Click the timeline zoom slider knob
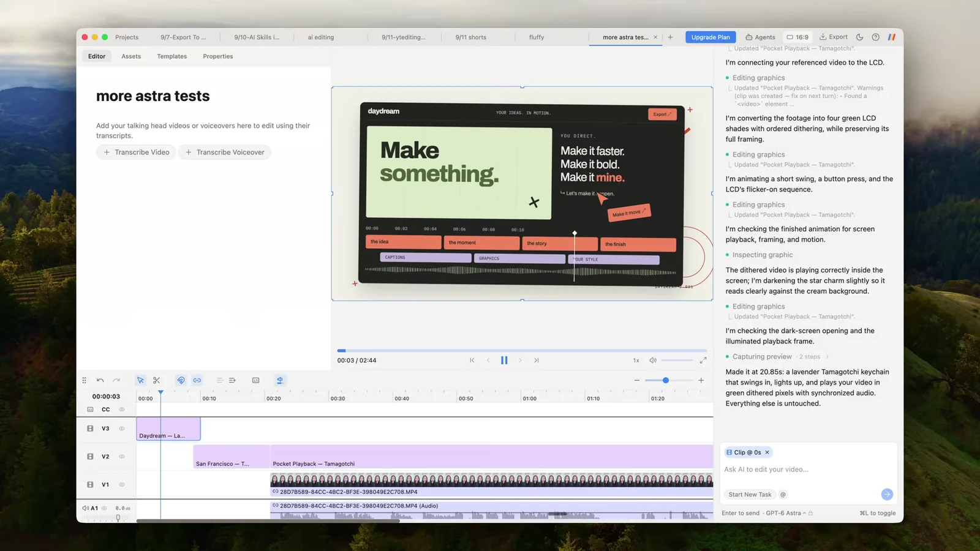 coord(666,380)
